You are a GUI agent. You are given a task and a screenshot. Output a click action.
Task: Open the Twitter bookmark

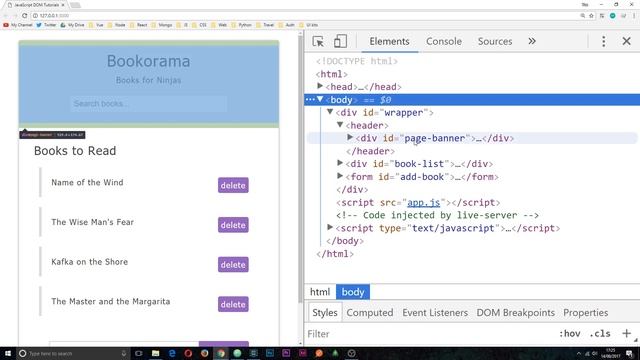(46, 25)
